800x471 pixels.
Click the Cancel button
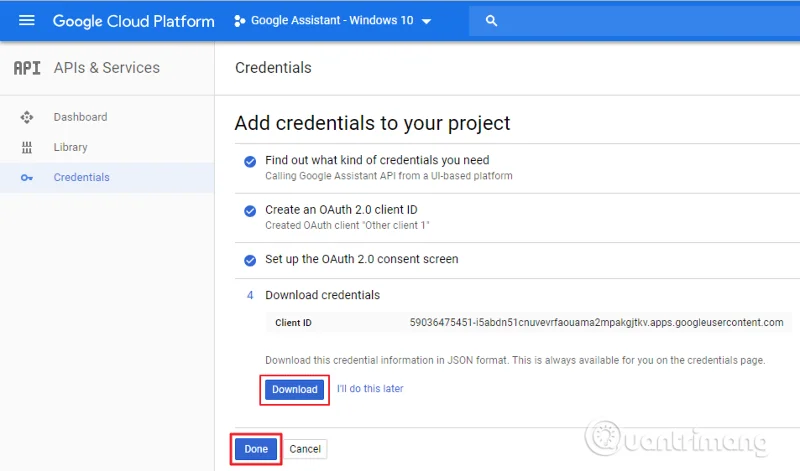click(x=305, y=449)
